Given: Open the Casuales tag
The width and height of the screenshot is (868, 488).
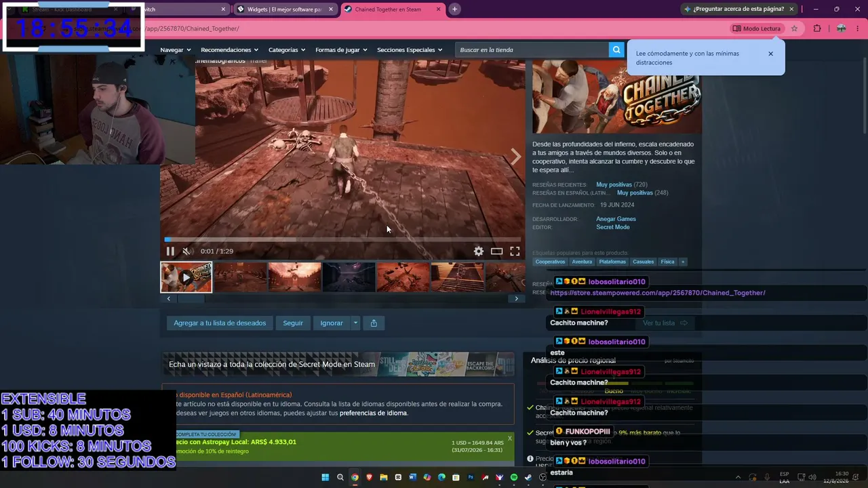Looking at the screenshot, I should (x=644, y=262).
